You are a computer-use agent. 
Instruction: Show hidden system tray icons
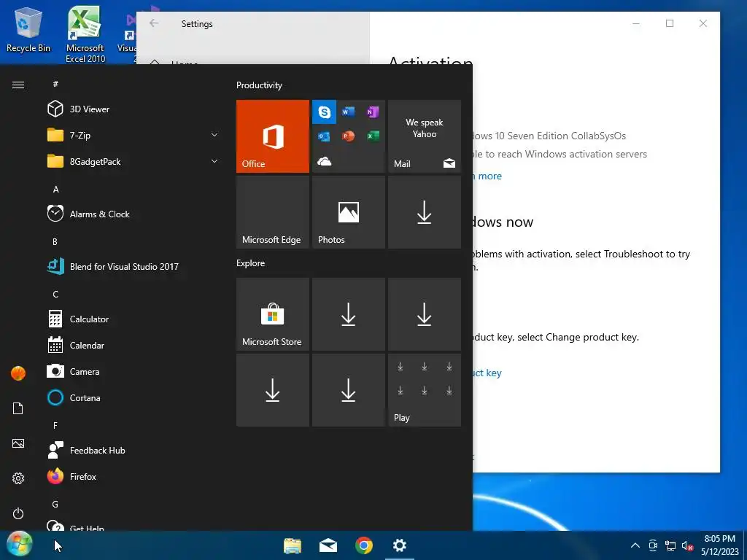click(x=635, y=545)
